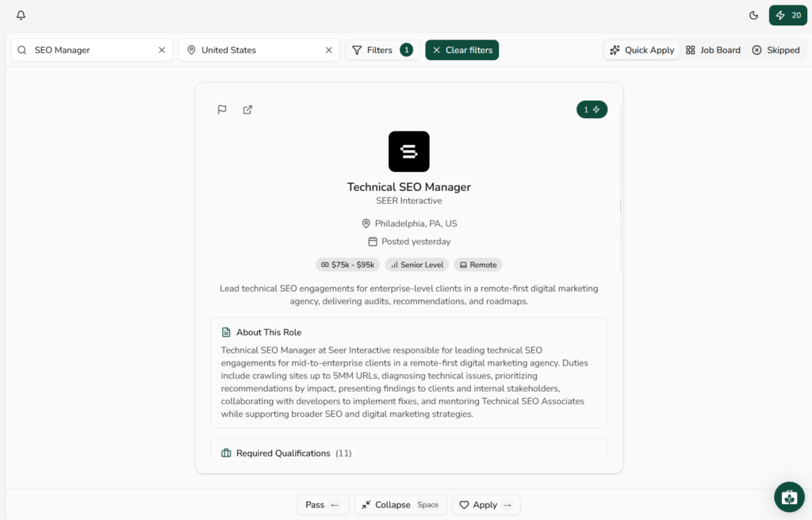Switch to Job Board view
The height and width of the screenshot is (520, 812).
[713, 50]
